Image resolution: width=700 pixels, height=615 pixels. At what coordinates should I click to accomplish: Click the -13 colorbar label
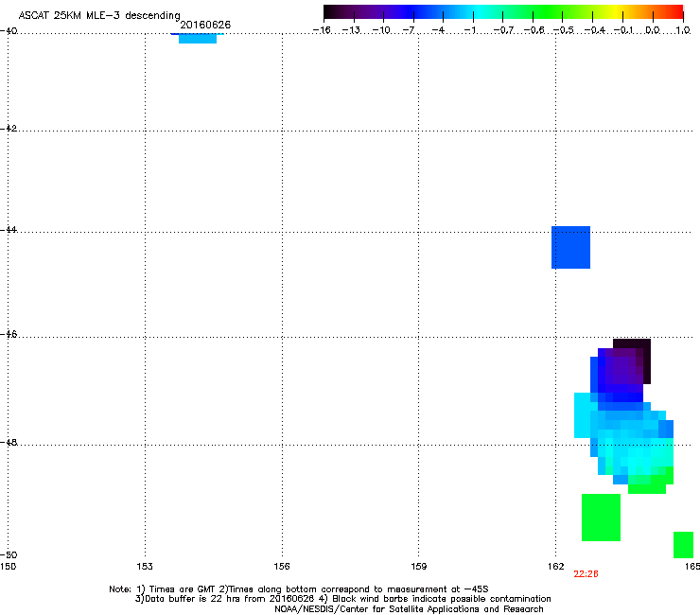point(351,30)
